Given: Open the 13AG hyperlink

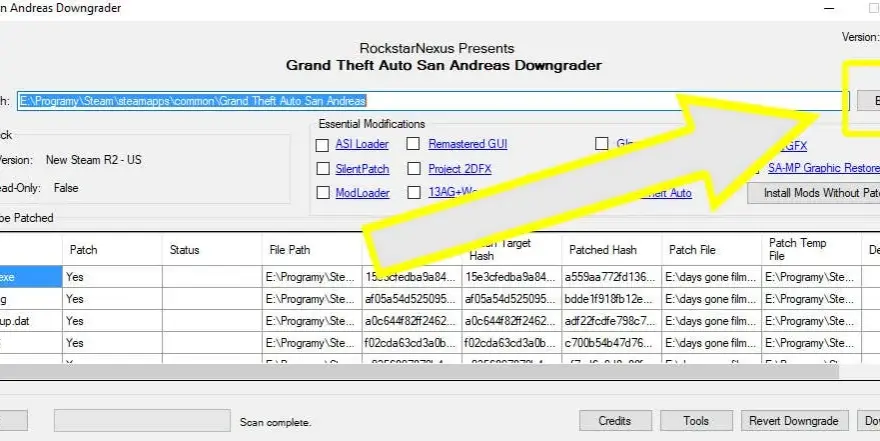Looking at the screenshot, I should click(x=452, y=192).
